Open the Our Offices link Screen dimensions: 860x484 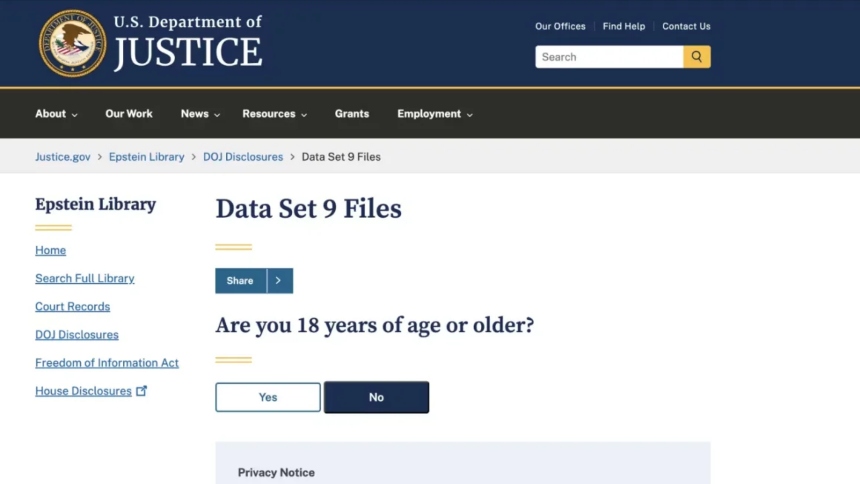(x=560, y=26)
